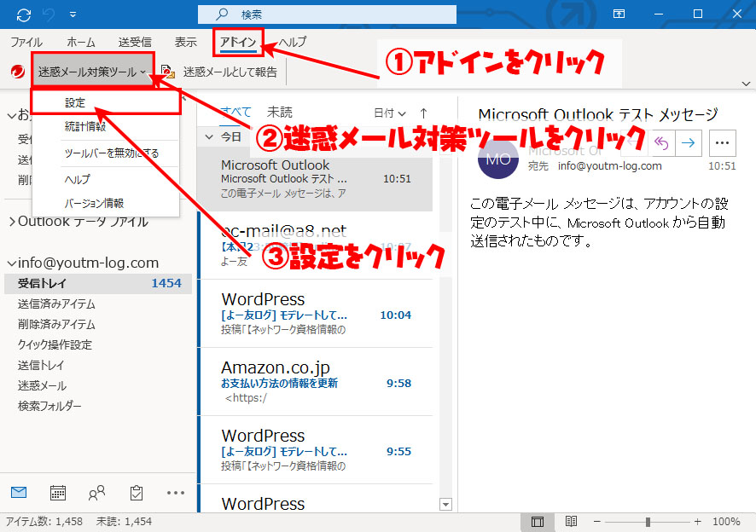Click the Trend Micro red logo icon
Viewport: 756px width, 532px height.
point(18,72)
